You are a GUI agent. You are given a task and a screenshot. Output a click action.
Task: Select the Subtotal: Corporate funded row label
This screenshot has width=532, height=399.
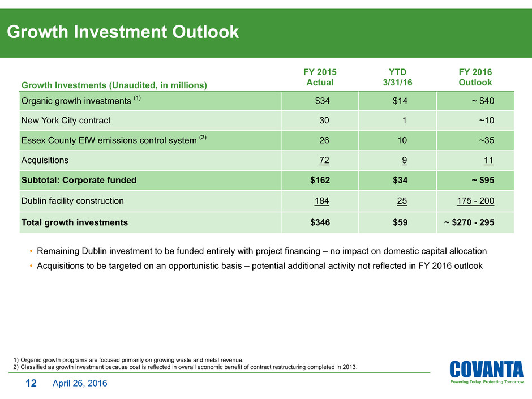(x=79, y=181)
